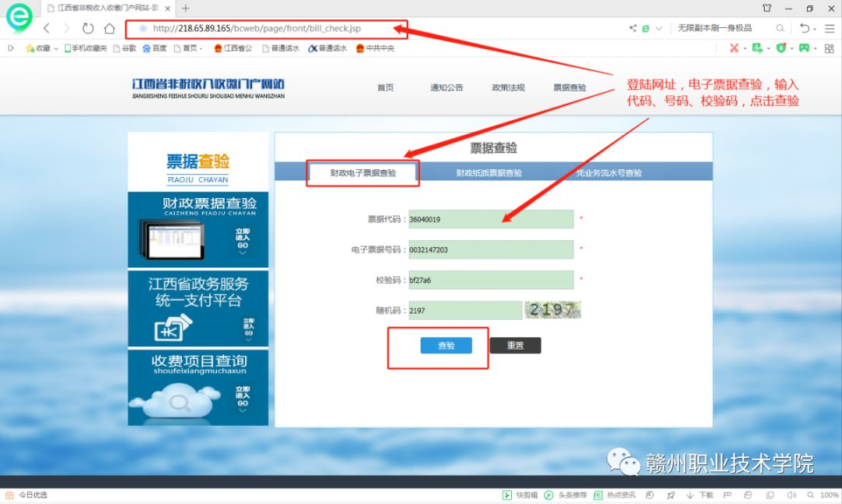Click the blue 查验 button

[x=446, y=346]
